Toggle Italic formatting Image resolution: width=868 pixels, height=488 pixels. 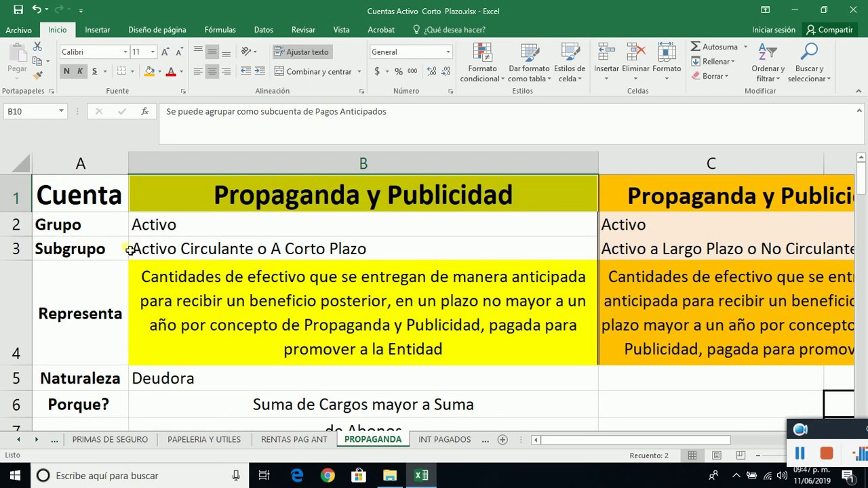(x=80, y=71)
